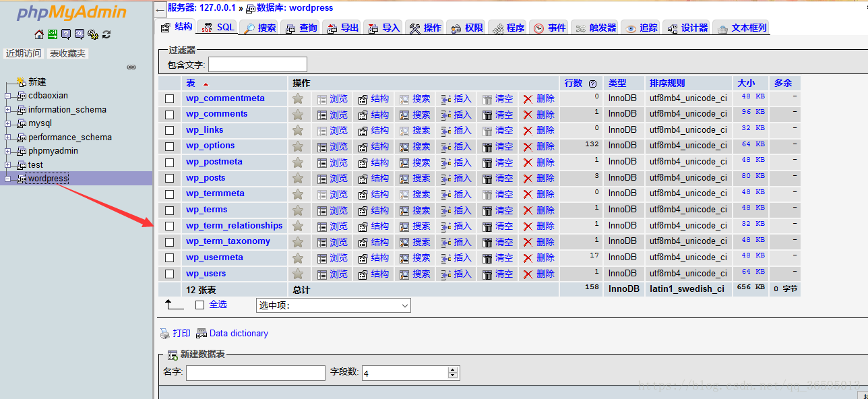The image size is (868, 399).
Task: Open the SQL documentation icon in sidebar
Action: point(80,34)
